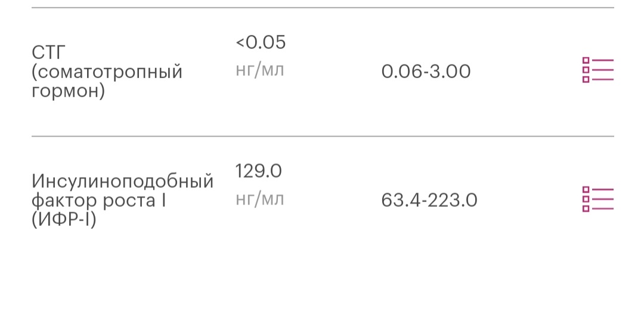Screen dimensions: 644x313
Task: Select the "(ИФР-I)" abbreviation
Action: 64,219
